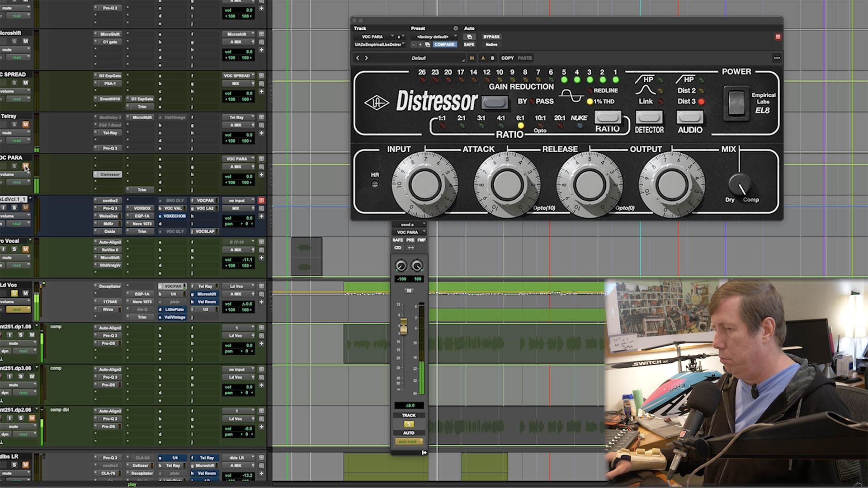Image resolution: width=868 pixels, height=488 pixels.
Task: Click the plugin automation enable icon under Auto
Action: point(469,37)
